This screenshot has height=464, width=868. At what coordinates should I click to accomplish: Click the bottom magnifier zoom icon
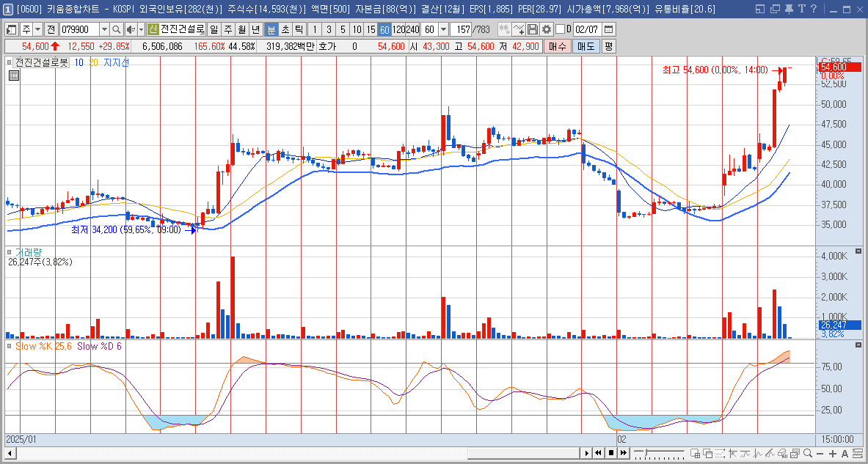(808, 454)
